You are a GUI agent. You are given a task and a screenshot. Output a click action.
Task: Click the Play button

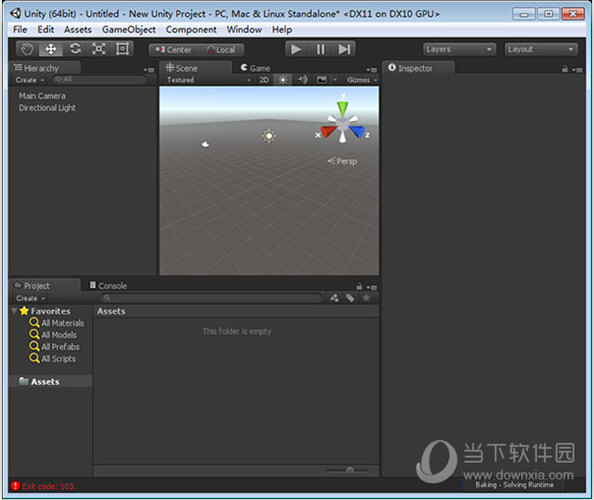point(296,49)
